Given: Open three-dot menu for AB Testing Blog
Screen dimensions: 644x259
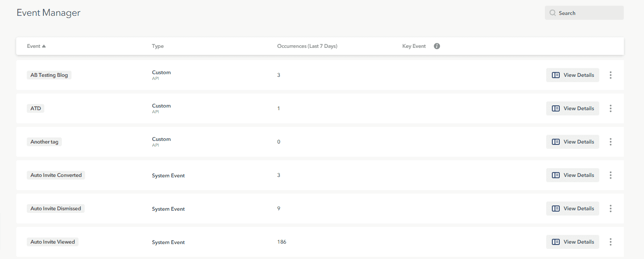Looking at the screenshot, I should tap(611, 75).
